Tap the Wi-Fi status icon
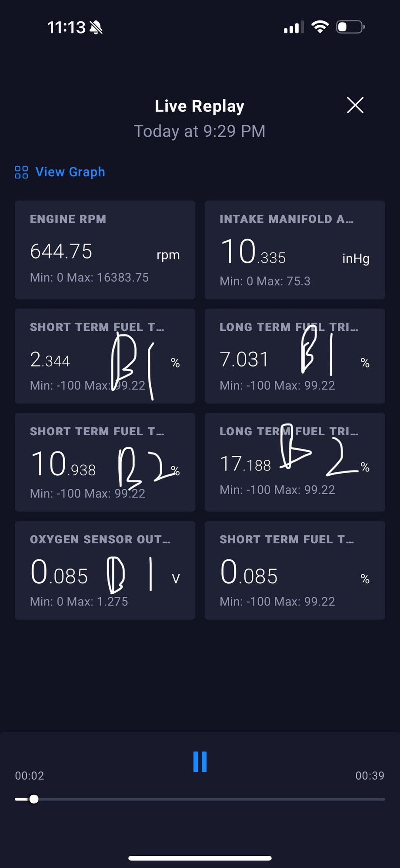The height and width of the screenshot is (868, 400). coord(320,27)
